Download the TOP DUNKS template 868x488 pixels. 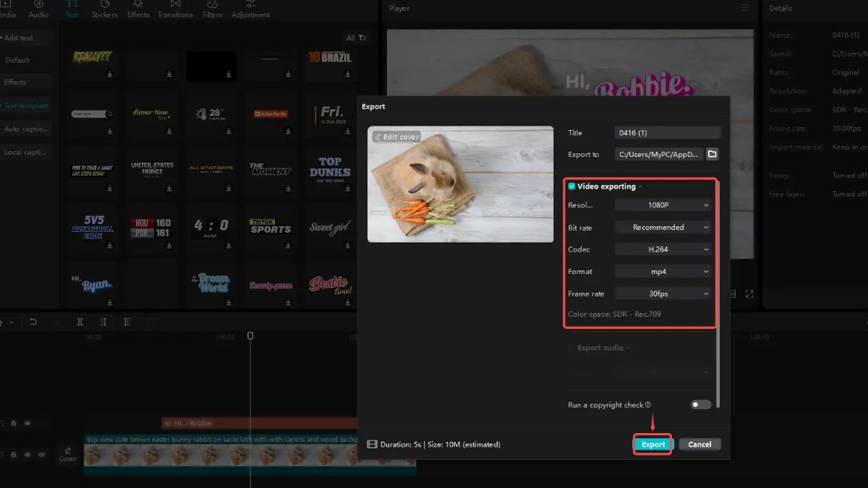tap(347, 188)
